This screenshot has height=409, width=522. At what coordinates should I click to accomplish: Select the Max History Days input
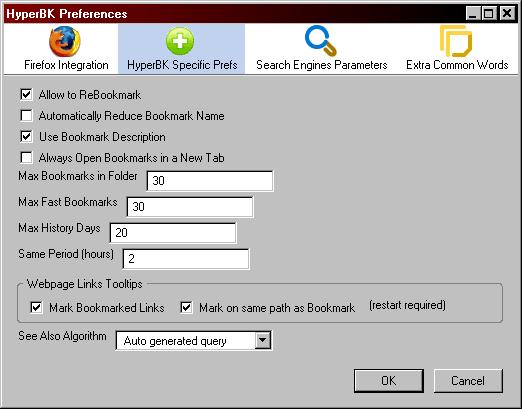pos(173,233)
